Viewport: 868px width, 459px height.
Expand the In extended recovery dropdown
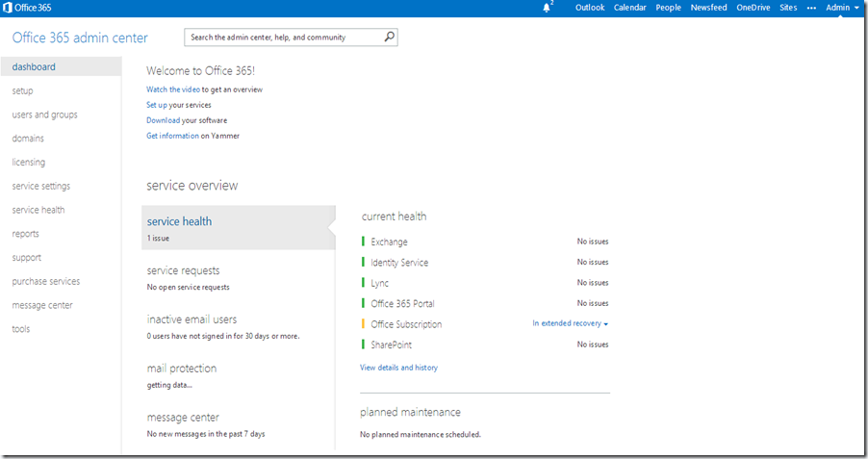[x=571, y=323]
